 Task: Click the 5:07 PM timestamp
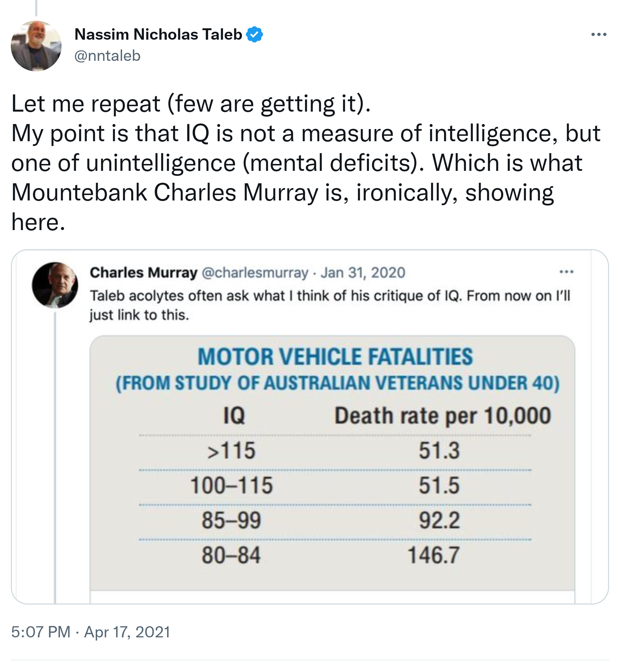40,632
